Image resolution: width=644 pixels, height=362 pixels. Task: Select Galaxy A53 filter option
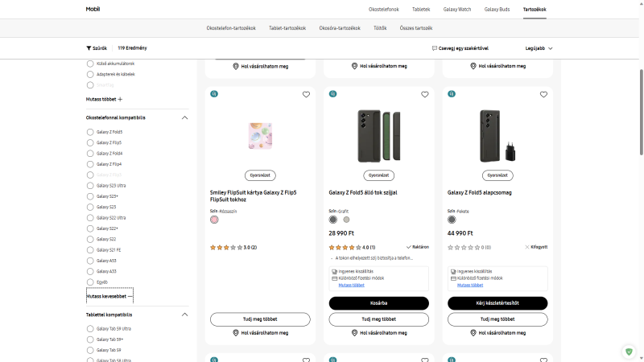pos(90,261)
